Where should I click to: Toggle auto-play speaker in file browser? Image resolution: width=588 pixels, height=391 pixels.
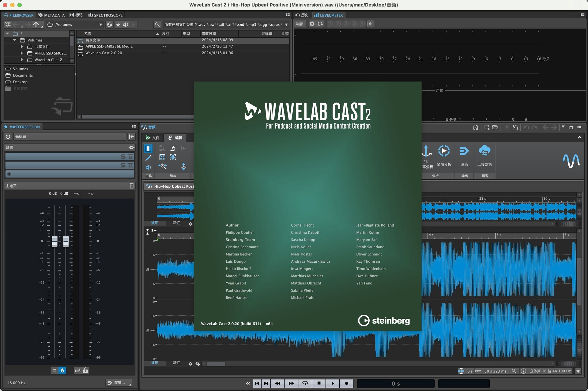pos(126,24)
